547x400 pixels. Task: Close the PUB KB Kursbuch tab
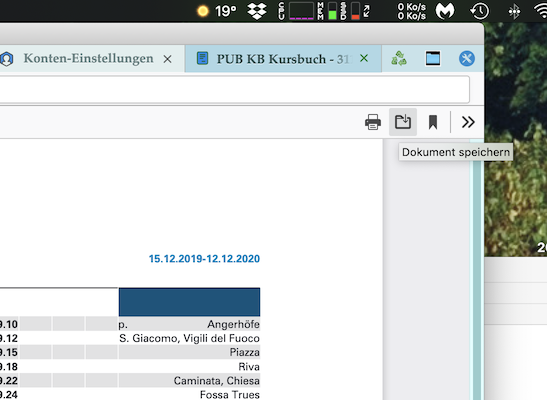(364, 58)
